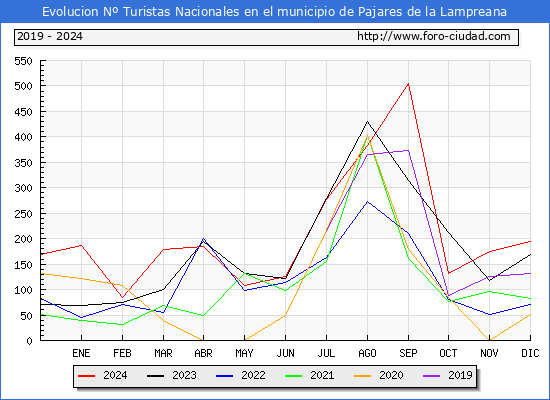Click the JUN month axis label
This screenshot has height=400, width=550.
click(286, 353)
